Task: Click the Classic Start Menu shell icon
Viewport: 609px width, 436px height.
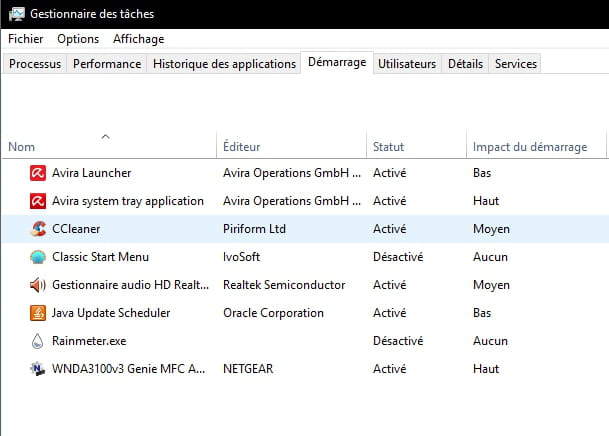Action: coord(38,257)
